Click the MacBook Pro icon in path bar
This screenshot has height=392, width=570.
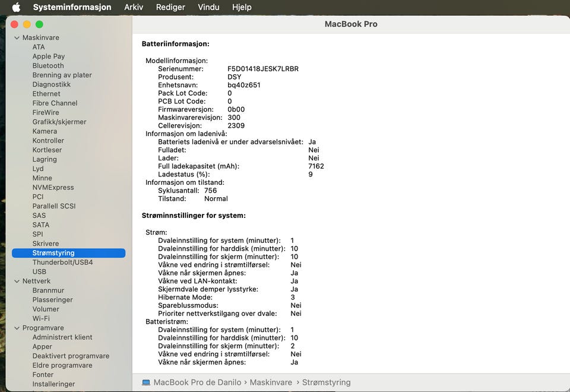[146, 382]
